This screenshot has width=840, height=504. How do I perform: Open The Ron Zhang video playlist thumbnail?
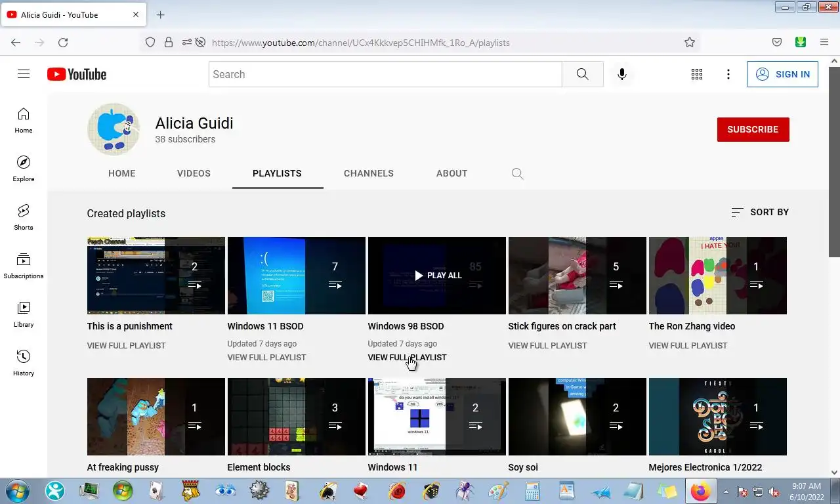click(x=718, y=276)
